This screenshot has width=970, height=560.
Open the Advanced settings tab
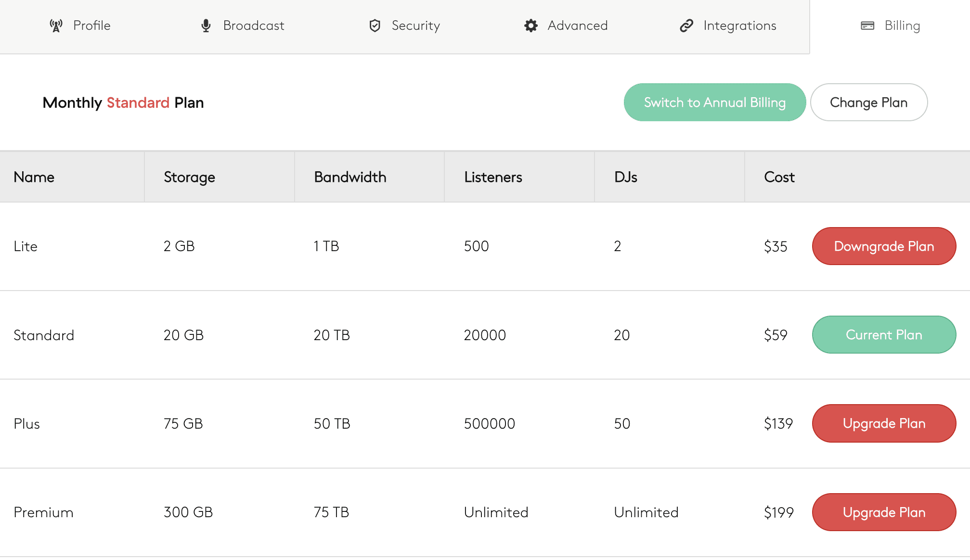[x=577, y=25]
